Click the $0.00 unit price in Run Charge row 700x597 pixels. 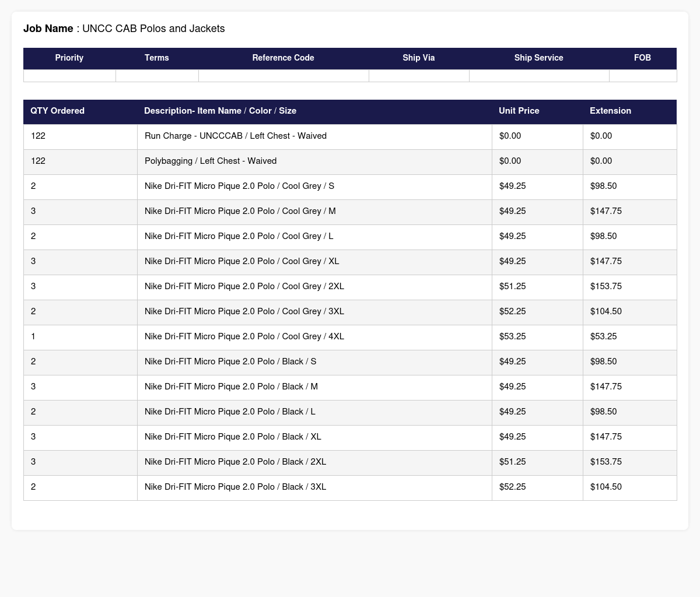pyautogui.click(x=510, y=136)
